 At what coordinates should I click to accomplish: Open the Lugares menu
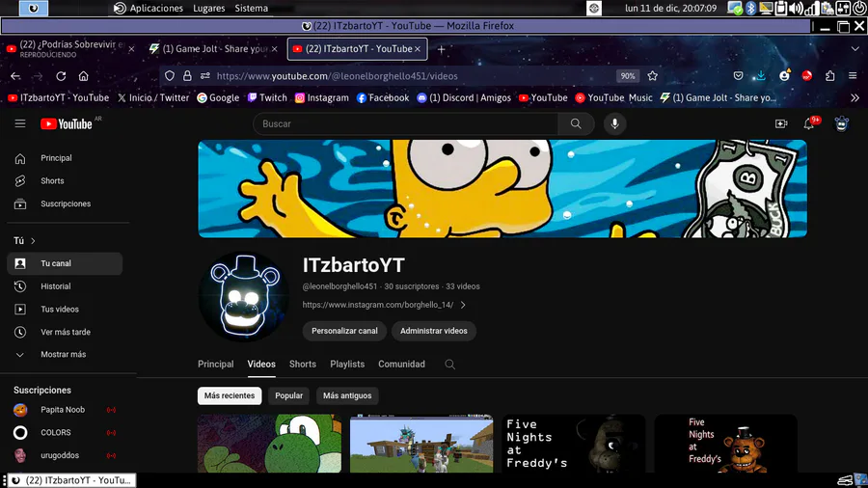[208, 9]
